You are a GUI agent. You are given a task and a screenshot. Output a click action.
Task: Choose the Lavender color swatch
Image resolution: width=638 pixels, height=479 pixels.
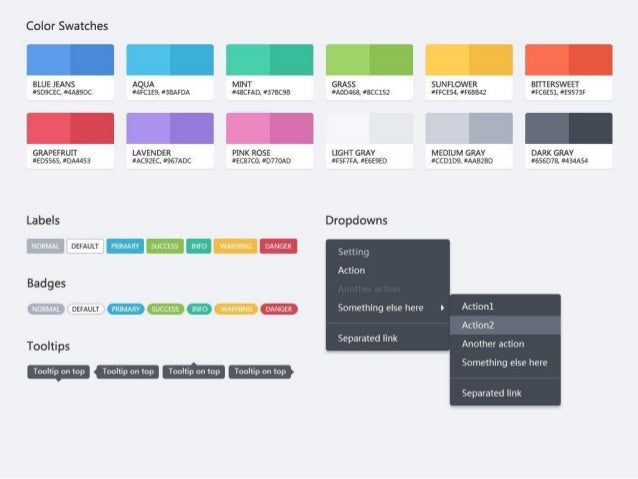pos(170,140)
